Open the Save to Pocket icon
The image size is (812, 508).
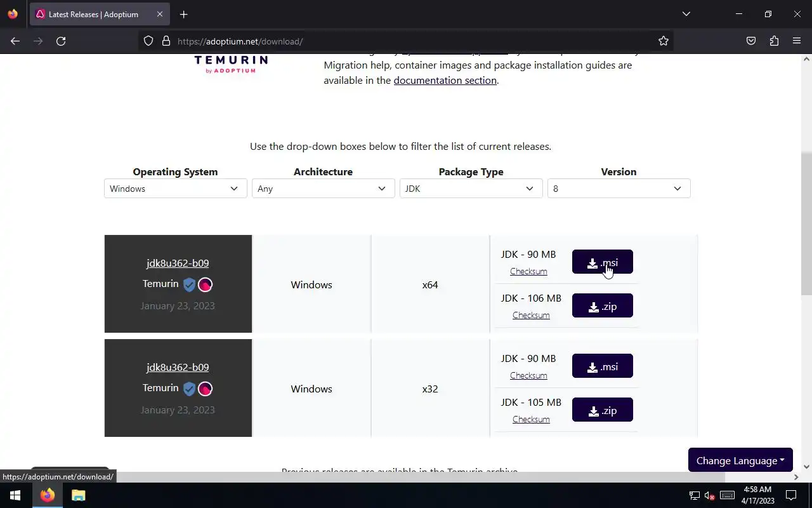point(751,41)
